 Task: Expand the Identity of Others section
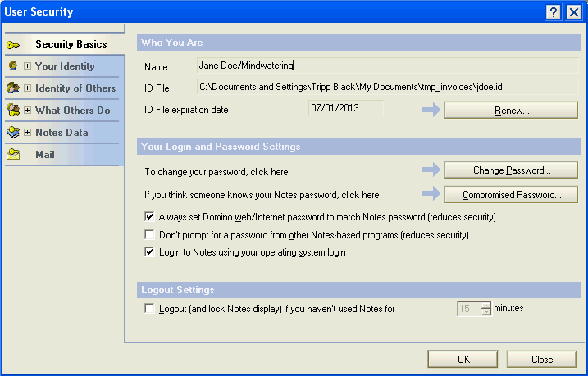[27, 88]
